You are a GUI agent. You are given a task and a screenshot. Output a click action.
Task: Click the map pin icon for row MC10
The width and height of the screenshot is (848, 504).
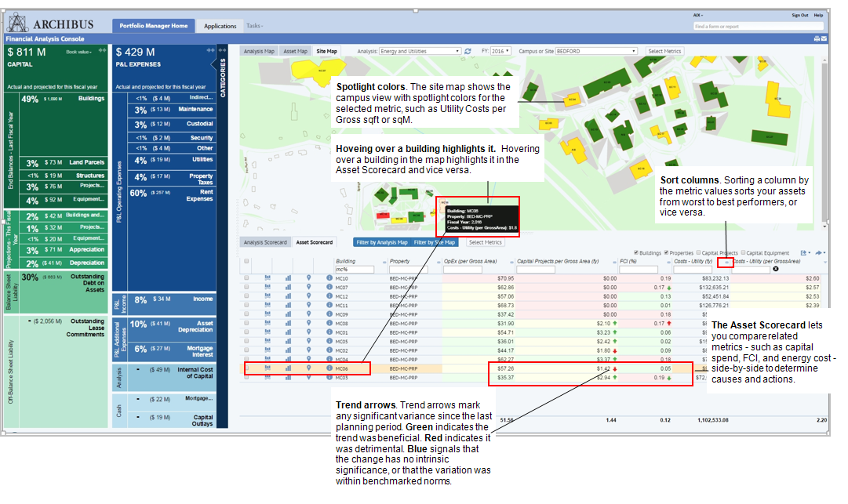(309, 278)
